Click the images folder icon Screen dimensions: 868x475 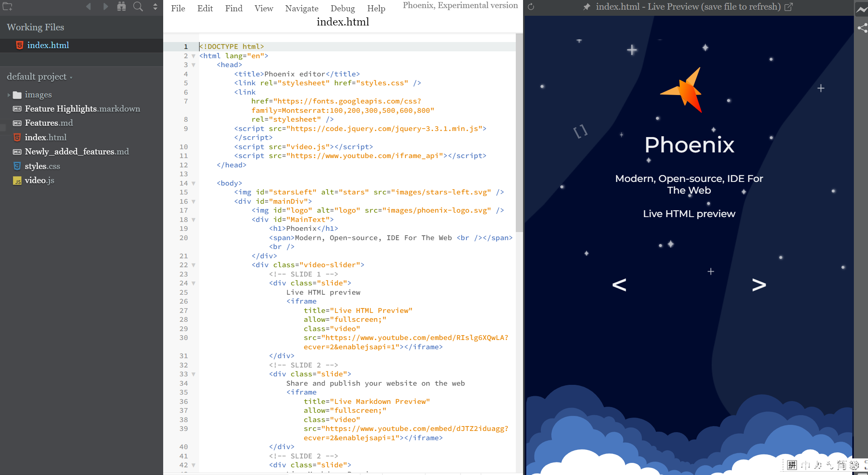[17, 95]
